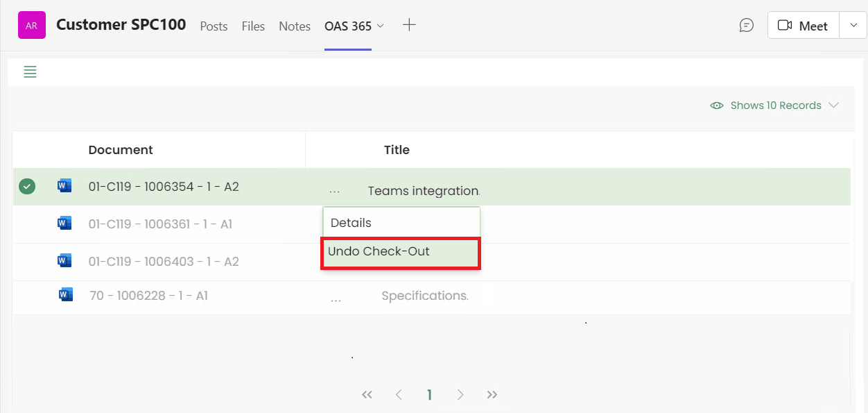Toggle the eye icon beside Shows 10 Records
The height and width of the screenshot is (413, 868).
pyautogui.click(x=717, y=106)
